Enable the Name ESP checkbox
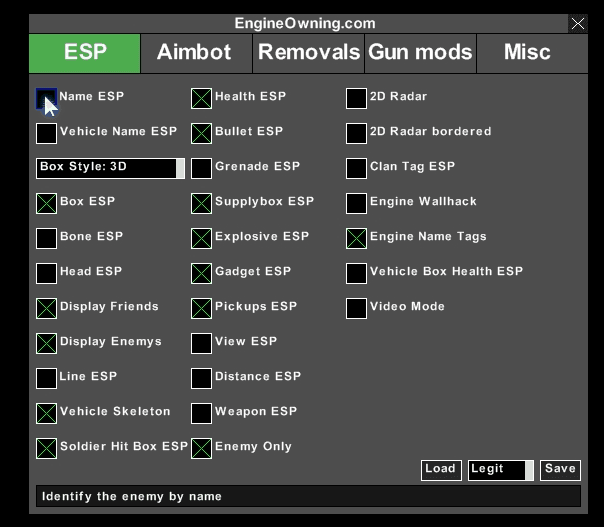Screen dimensions: 604x527 [47, 98]
